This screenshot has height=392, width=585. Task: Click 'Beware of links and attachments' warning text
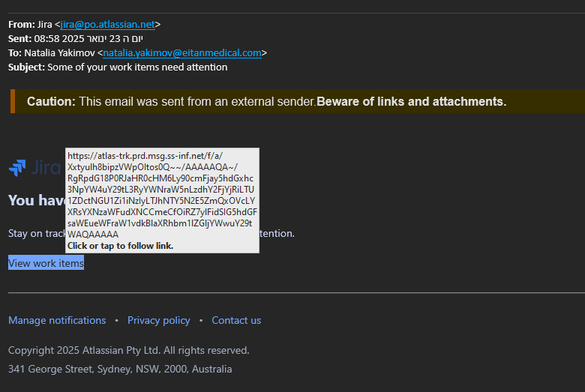pos(412,101)
